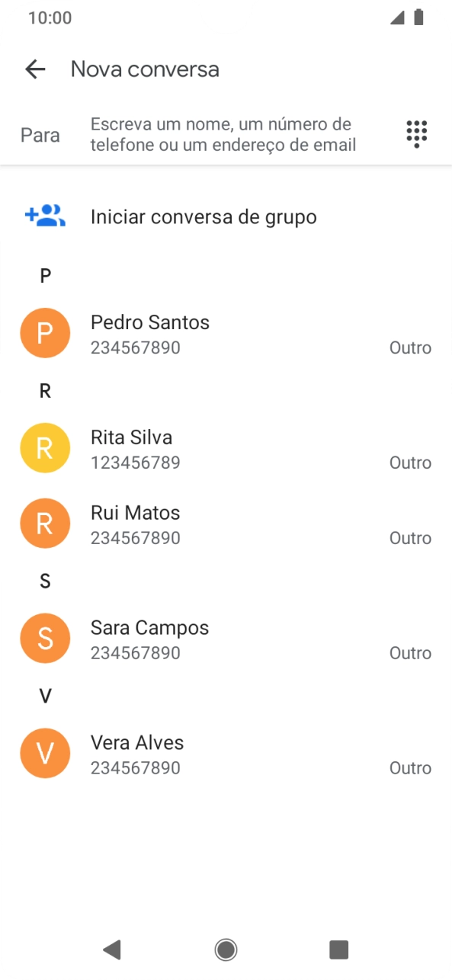Tap the Para field label

(40, 134)
